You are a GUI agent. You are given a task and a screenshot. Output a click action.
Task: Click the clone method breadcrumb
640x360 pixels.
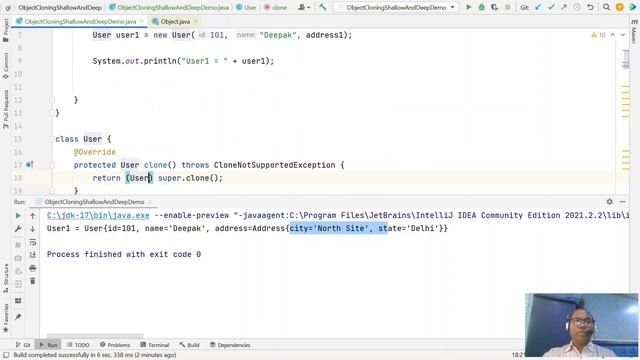pyautogui.click(x=276, y=7)
